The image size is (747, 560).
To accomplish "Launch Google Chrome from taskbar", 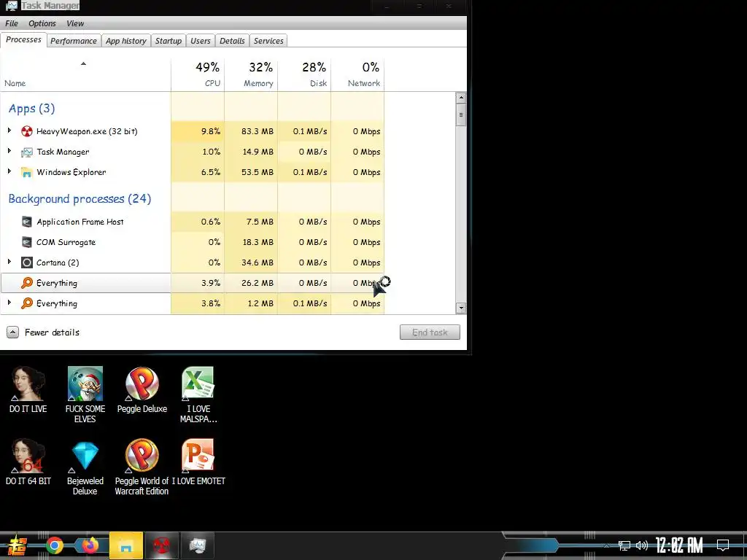I will click(55, 545).
